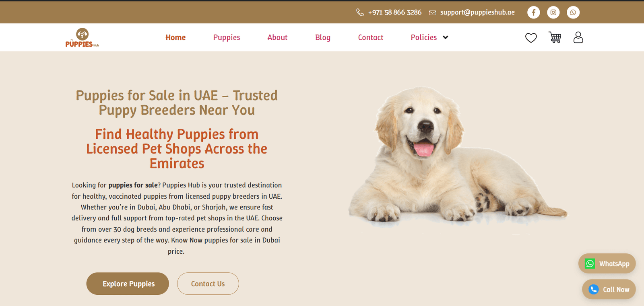Open the Facebook social icon
Screen dimensions: 644x306
[x=533, y=12]
